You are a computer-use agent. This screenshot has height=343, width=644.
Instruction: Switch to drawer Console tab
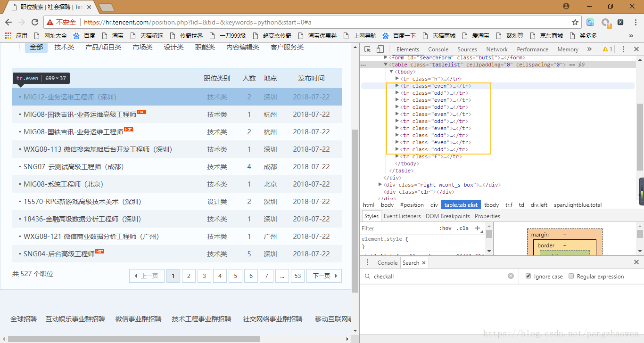(387, 263)
